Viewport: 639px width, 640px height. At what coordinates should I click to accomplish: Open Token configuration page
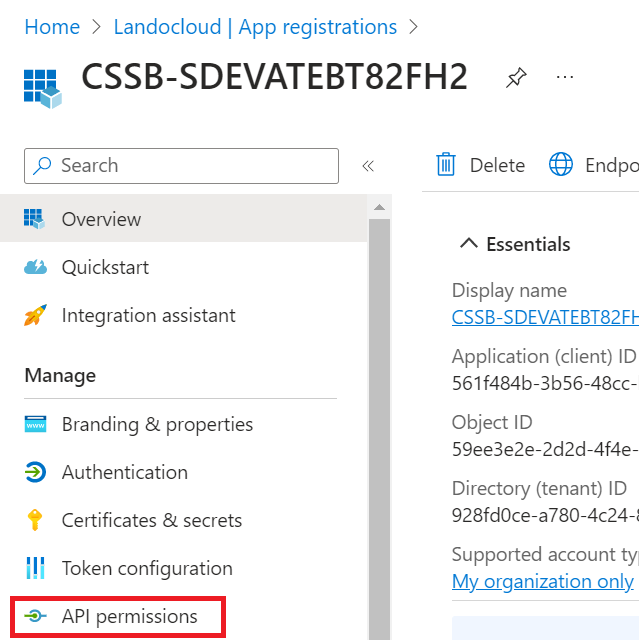pos(146,568)
